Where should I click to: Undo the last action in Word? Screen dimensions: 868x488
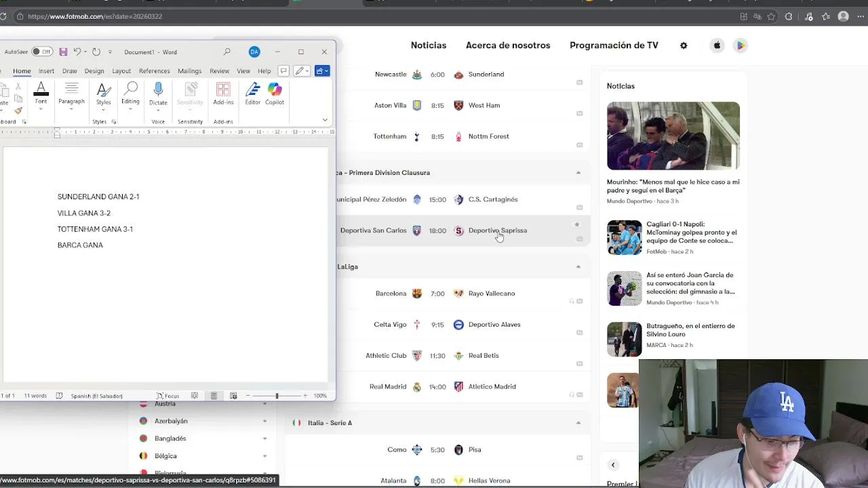77,52
